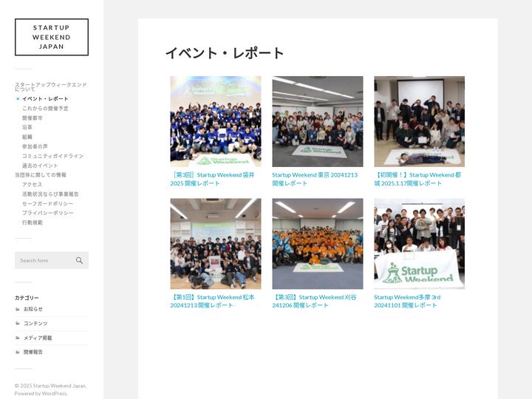532x399 pixels.
Task: Open Startup Weekend 東京 20241213 report link
Action: pos(315,179)
